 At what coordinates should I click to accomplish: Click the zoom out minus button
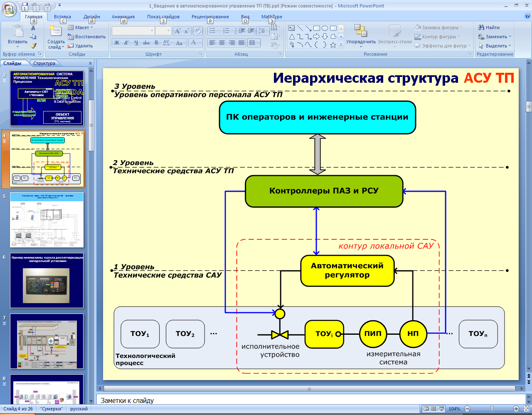click(x=467, y=409)
